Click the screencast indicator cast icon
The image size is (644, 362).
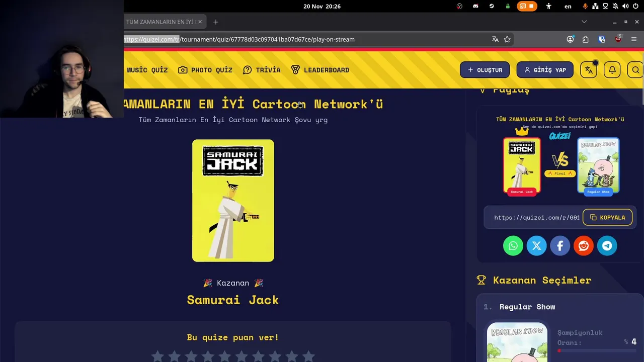pos(523,6)
